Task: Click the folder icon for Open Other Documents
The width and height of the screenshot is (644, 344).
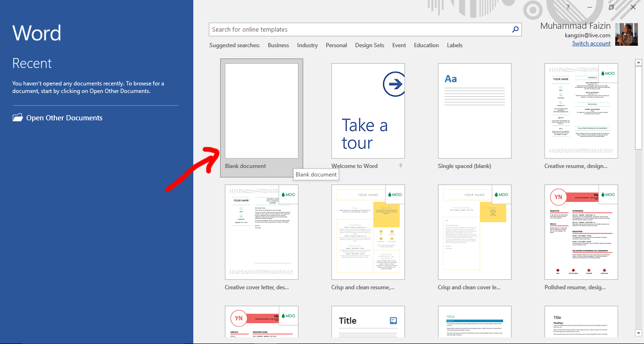Action: 17,118
